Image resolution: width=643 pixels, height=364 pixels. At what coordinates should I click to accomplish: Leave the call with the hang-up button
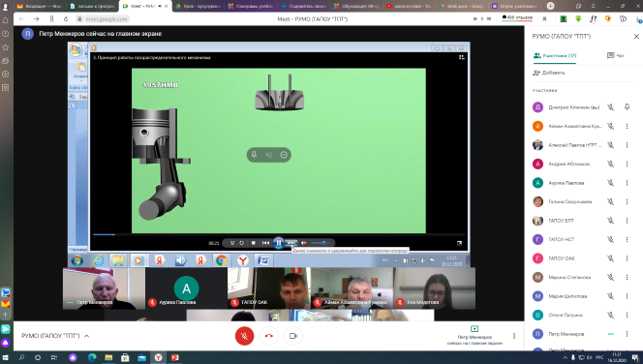point(268,336)
